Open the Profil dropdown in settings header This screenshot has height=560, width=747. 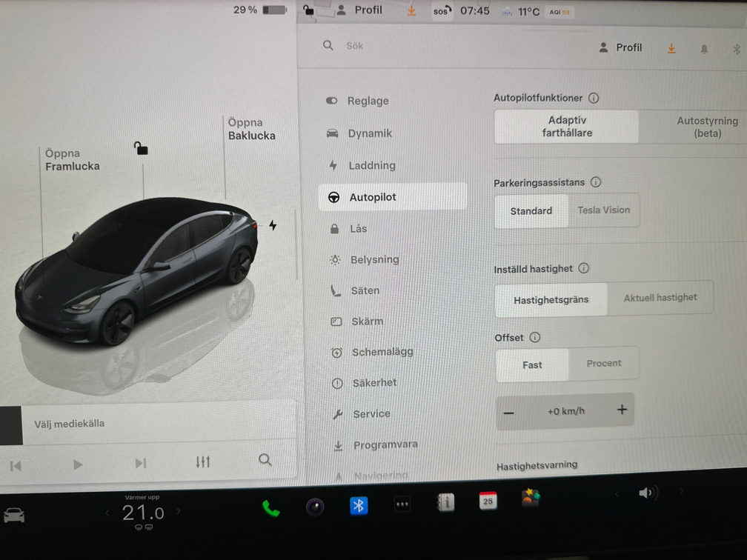pyautogui.click(x=620, y=47)
